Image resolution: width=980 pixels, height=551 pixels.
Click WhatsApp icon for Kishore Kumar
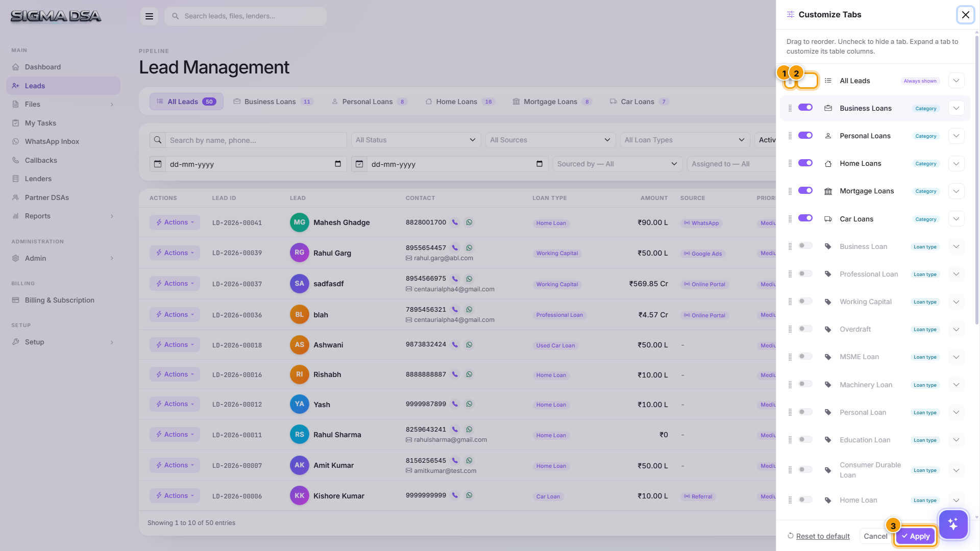point(469,495)
